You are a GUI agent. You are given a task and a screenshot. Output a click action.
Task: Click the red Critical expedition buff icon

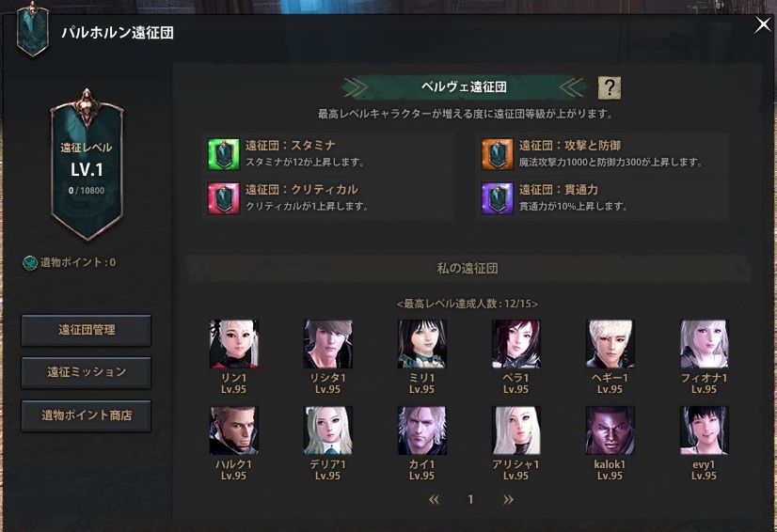[224, 198]
